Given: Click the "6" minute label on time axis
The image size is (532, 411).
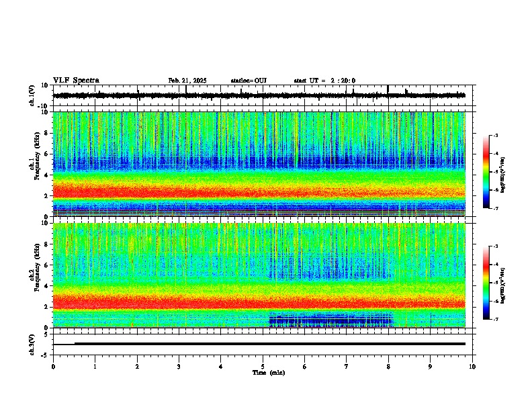Looking at the screenshot, I should coord(305,367).
